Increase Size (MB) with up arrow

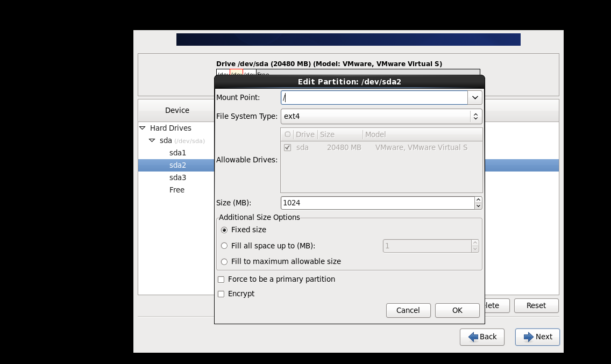pos(478,199)
